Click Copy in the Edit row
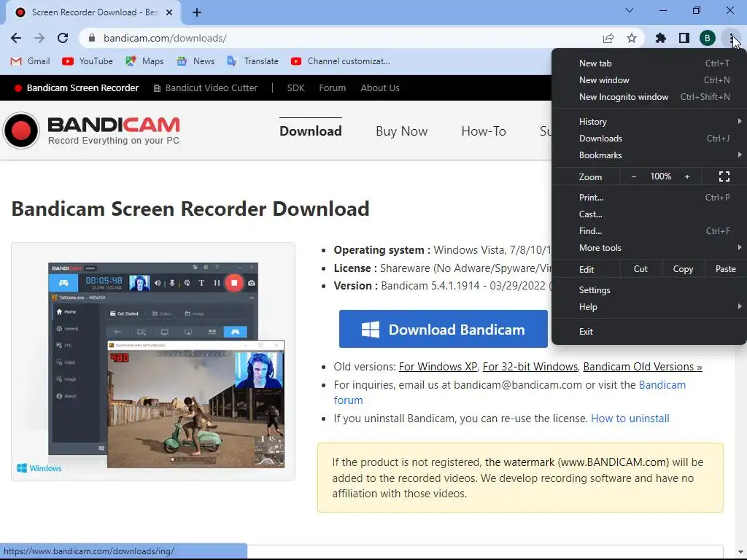747x560 pixels. [x=683, y=269]
